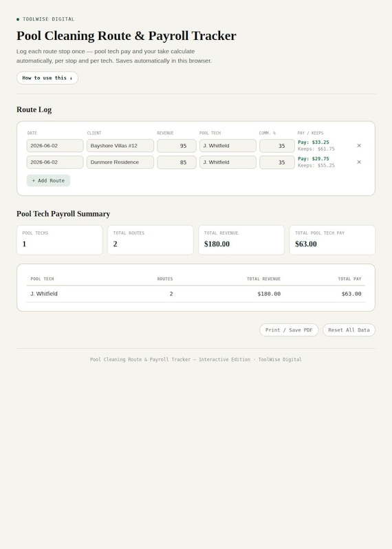Click the Bayshore Villas #12 client field
The height and width of the screenshot is (549, 392).
(x=120, y=146)
